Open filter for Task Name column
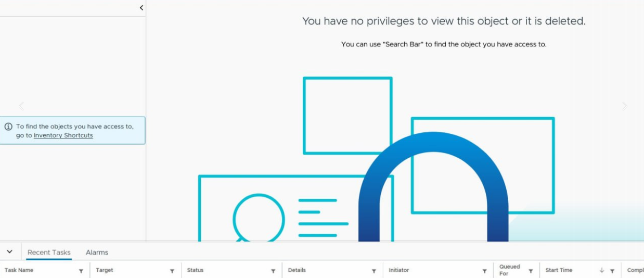The height and width of the screenshot is (278, 644). (81, 271)
